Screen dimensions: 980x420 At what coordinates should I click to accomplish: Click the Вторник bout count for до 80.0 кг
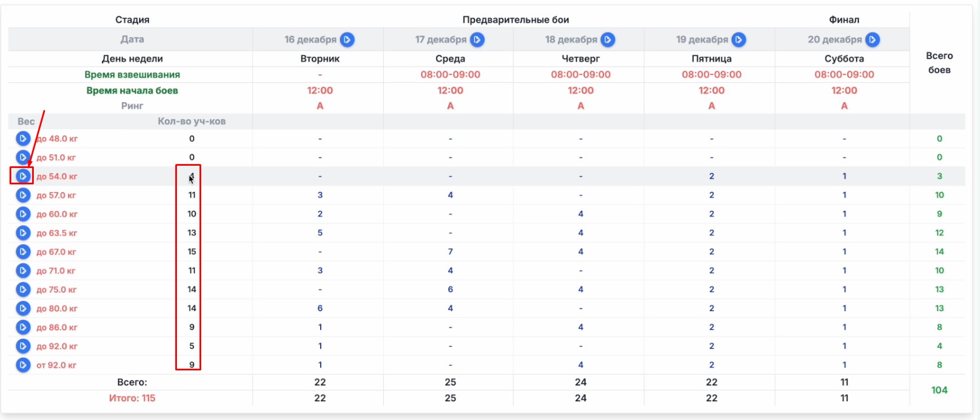click(320, 308)
